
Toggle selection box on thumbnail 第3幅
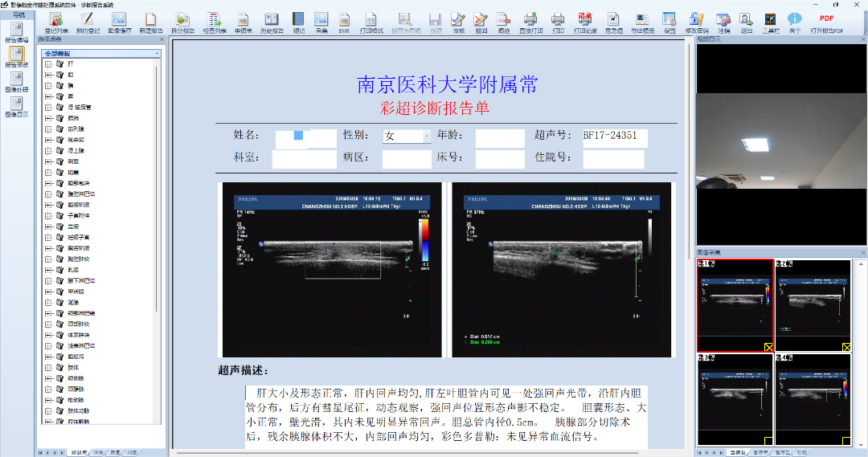[x=768, y=441]
